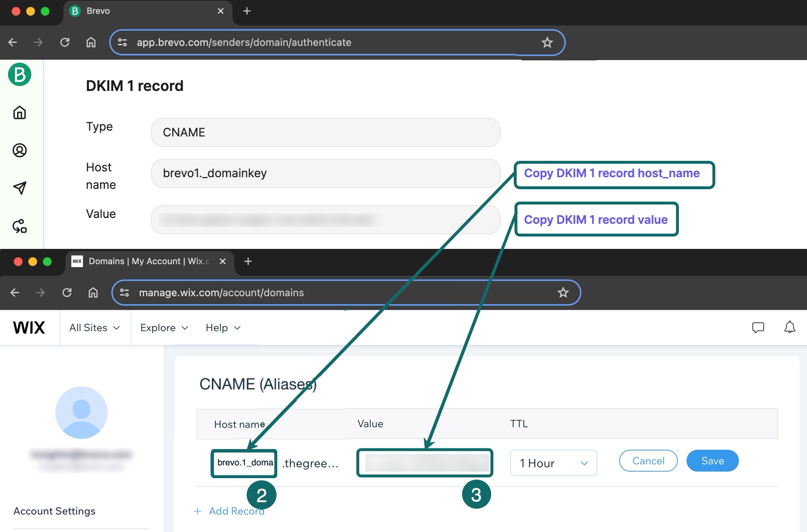
Task: Click the Brevo Host name field brevo1._domainkey
Action: pos(326,173)
